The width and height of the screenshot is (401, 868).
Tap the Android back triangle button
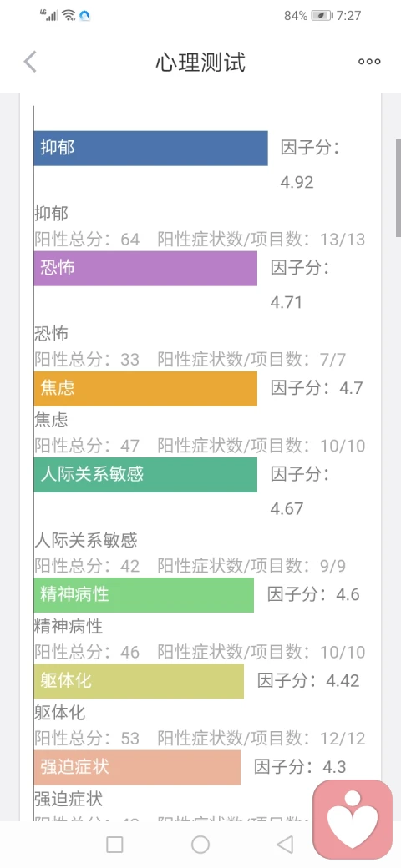285,844
